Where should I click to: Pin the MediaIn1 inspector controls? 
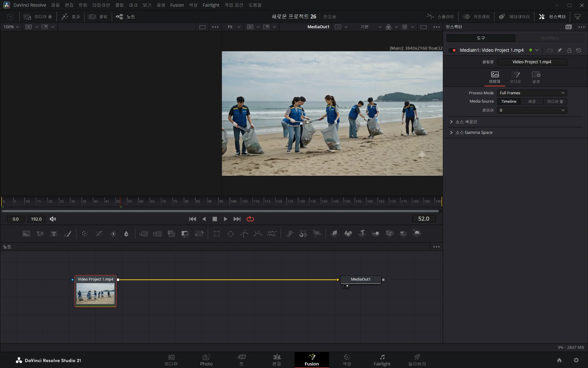(559, 50)
